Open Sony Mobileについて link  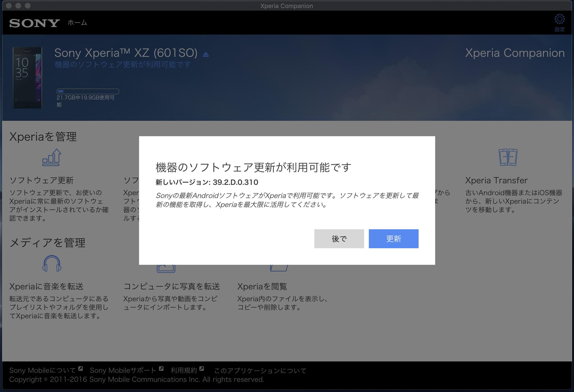pyautogui.click(x=43, y=370)
